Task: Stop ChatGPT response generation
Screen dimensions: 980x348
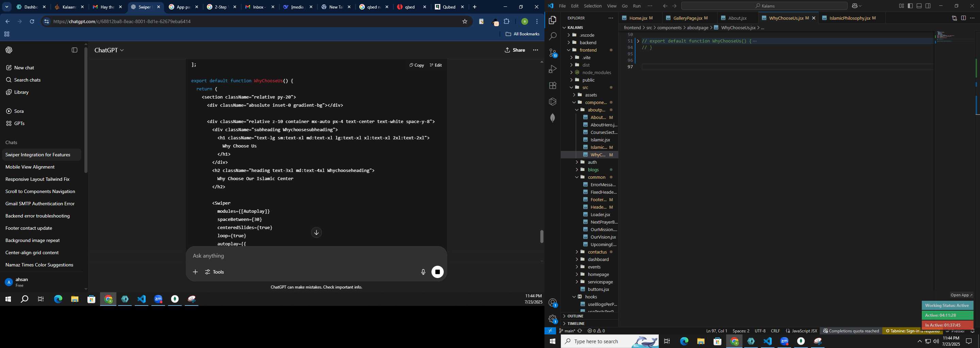Action: 438,272
